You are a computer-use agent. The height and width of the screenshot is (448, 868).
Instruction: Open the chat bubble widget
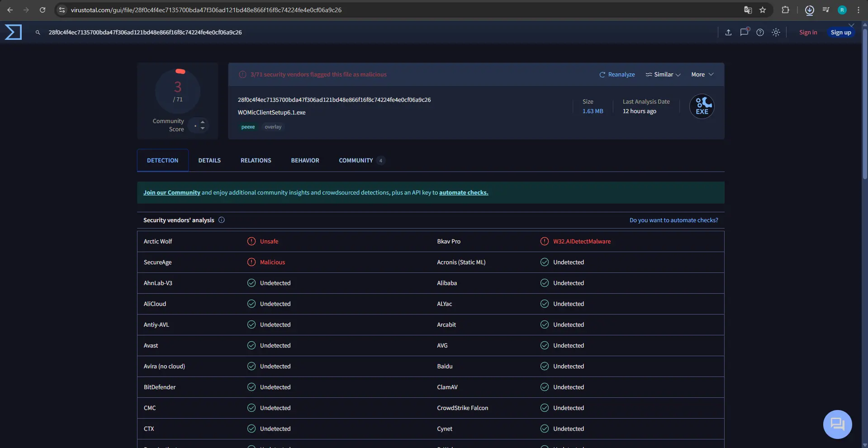pos(837,424)
